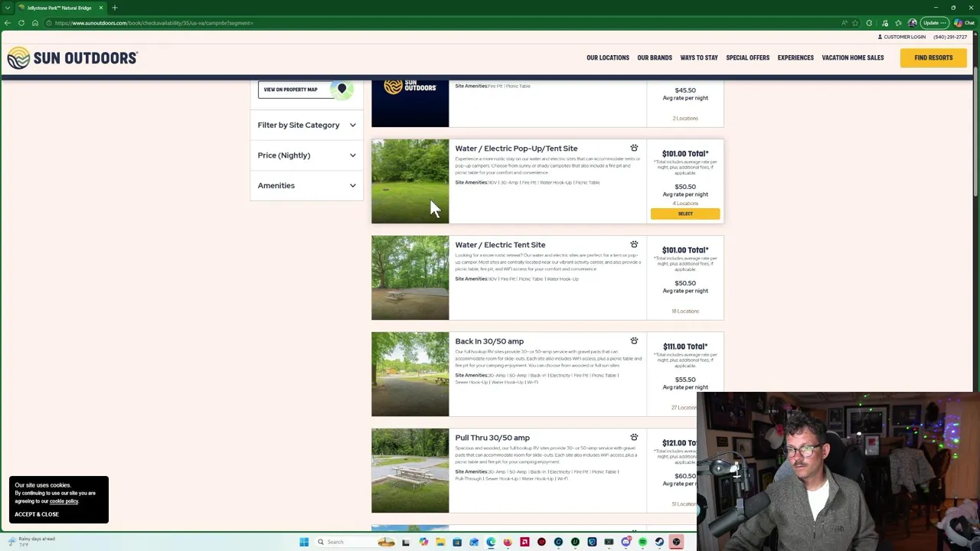Open Spotify from taskbar

click(x=642, y=542)
